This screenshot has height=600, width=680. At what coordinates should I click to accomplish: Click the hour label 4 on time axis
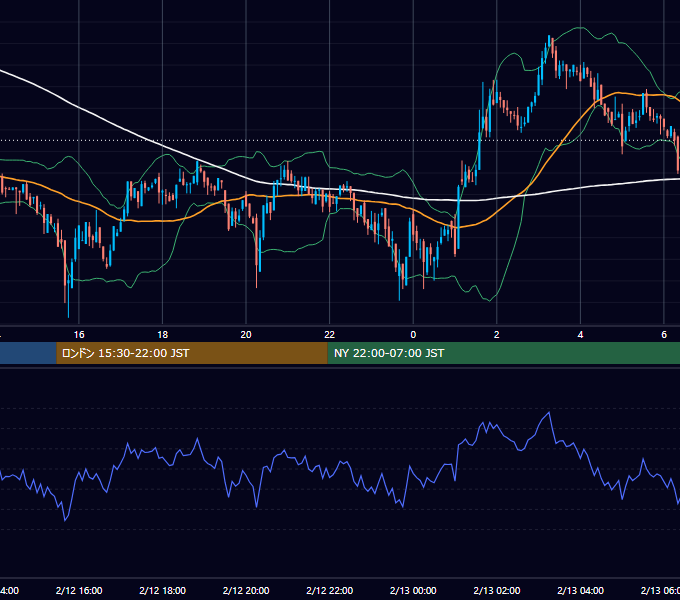580,335
